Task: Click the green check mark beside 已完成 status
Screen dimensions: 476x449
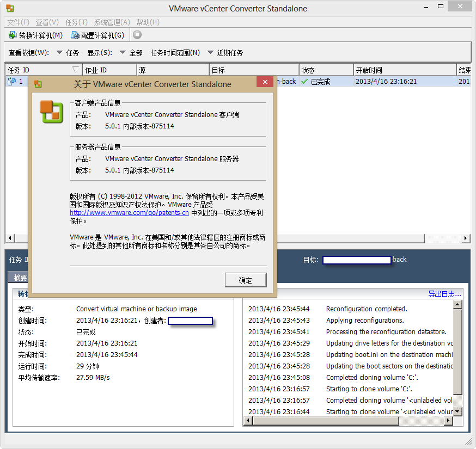Action: (304, 81)
